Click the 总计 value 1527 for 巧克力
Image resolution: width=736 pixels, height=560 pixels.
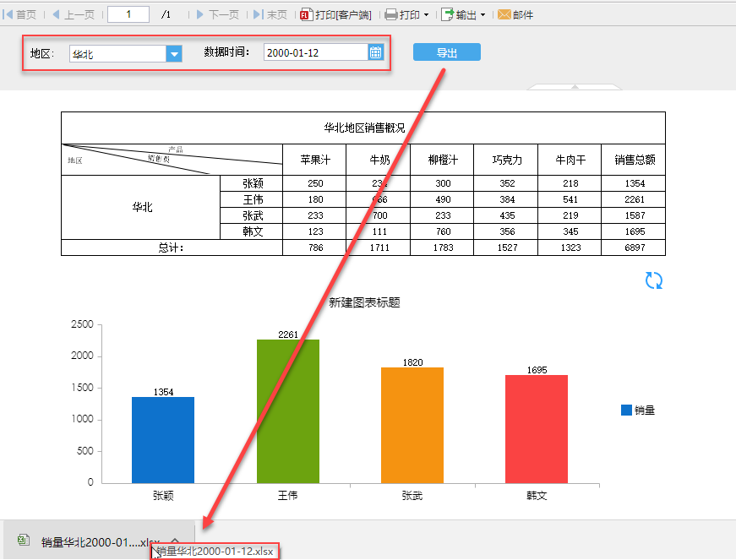point(507,247)
